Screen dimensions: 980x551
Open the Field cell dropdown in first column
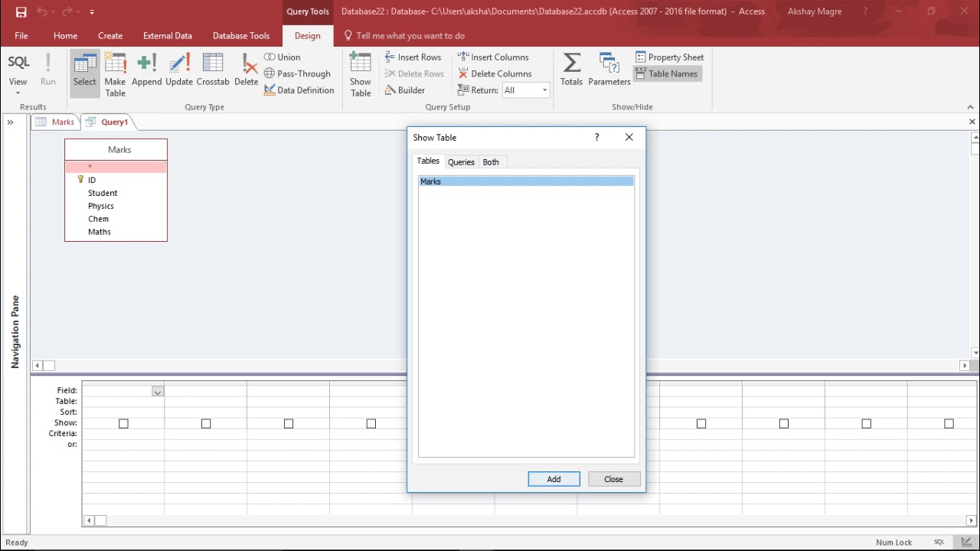(x=157, y=391)
